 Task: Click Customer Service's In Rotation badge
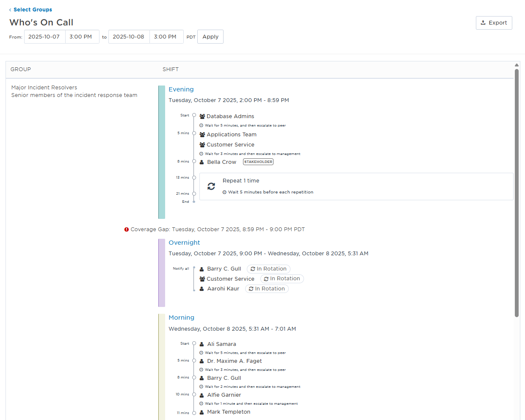282,279
